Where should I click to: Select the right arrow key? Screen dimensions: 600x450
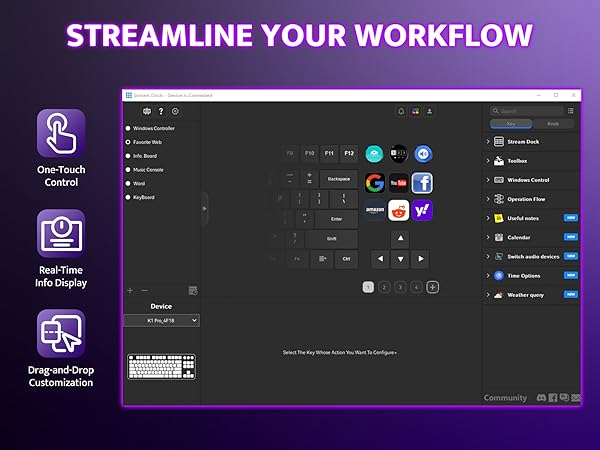[x=420, y=259]
